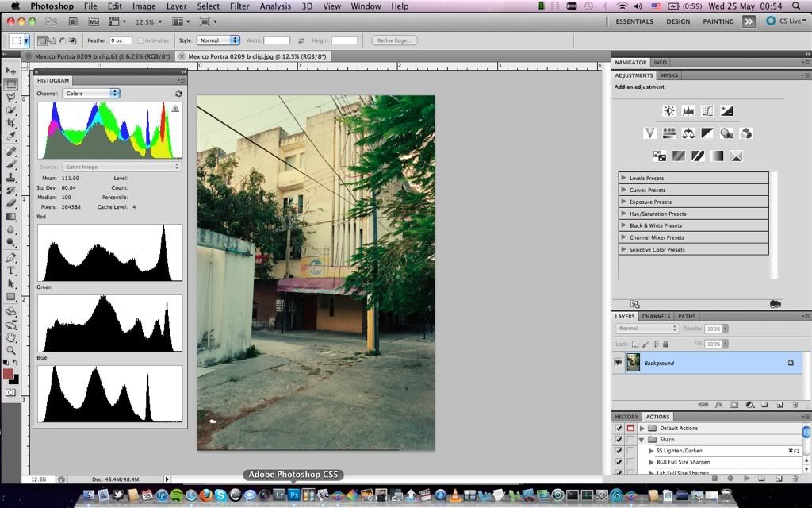Click the Refine Edge button
Image resolution: width=812 pixels, height=508 pixels.
393,40
